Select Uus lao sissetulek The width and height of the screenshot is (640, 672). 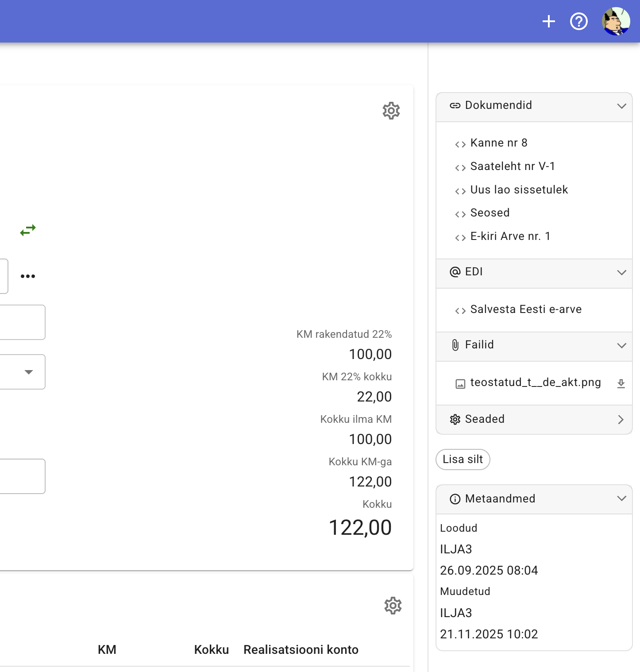[519, 190]
